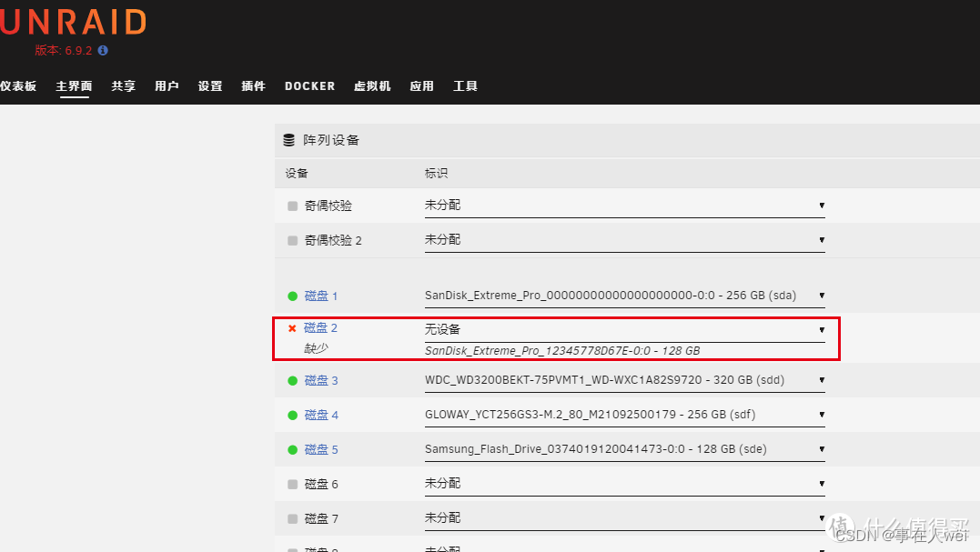Viewport: 980px width, 552px height.
Task: Click 缺少 missing status text
Action: point(316,347)
